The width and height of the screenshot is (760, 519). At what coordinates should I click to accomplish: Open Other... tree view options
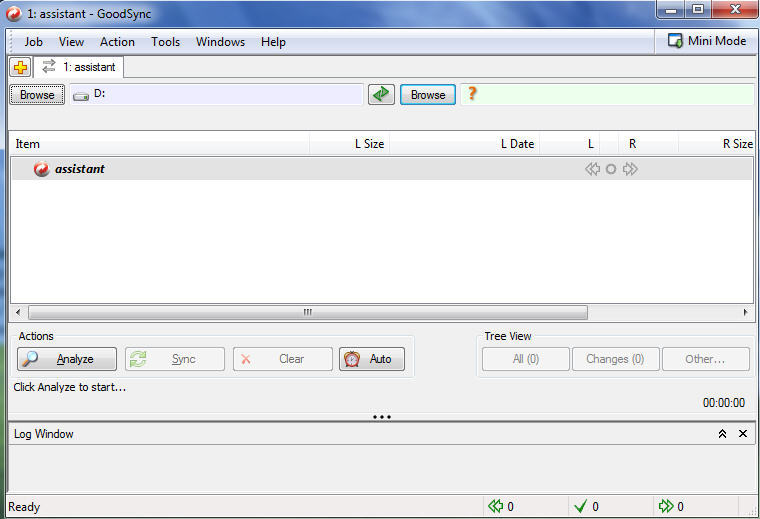click(706, 359)
